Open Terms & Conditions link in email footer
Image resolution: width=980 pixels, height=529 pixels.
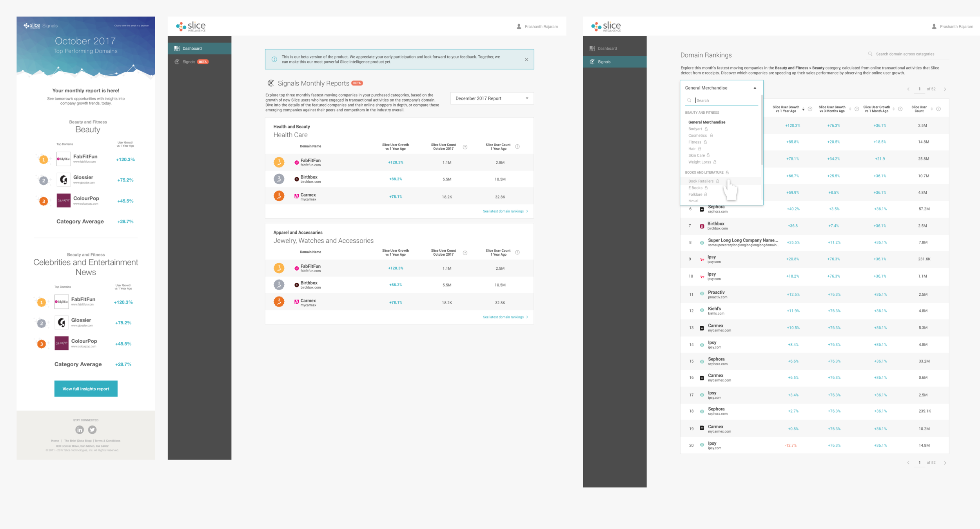point(107,441)
